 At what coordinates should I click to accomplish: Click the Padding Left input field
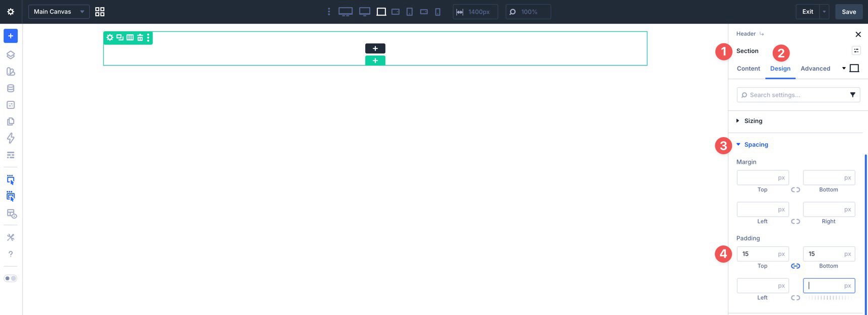[763, 285]
